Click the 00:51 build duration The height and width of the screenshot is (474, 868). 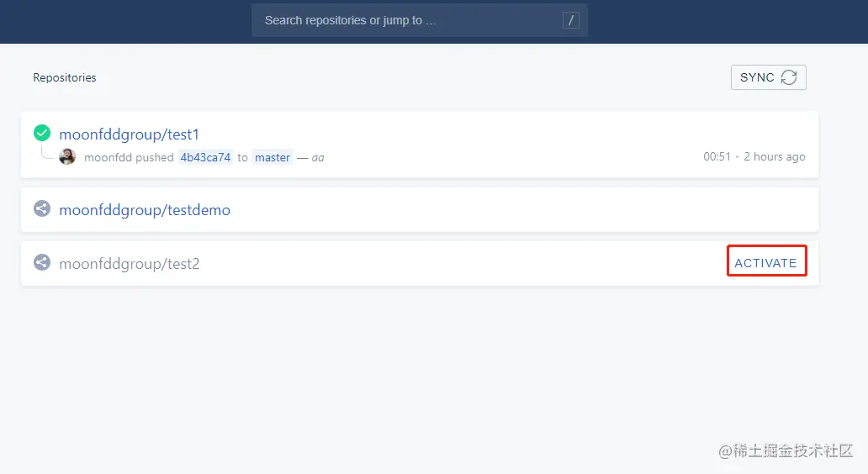(x=717, y=156)
